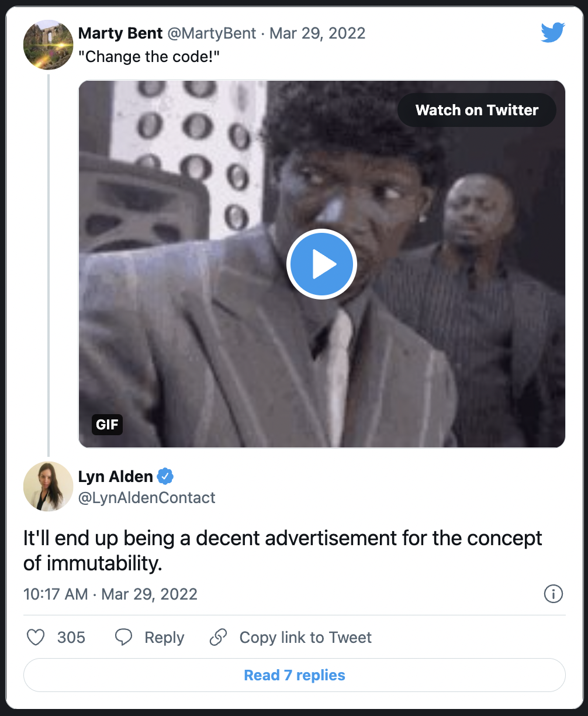Screen dimensions: 588x716
Task: Click the Twitter bird logo
Action: point(552,33)
